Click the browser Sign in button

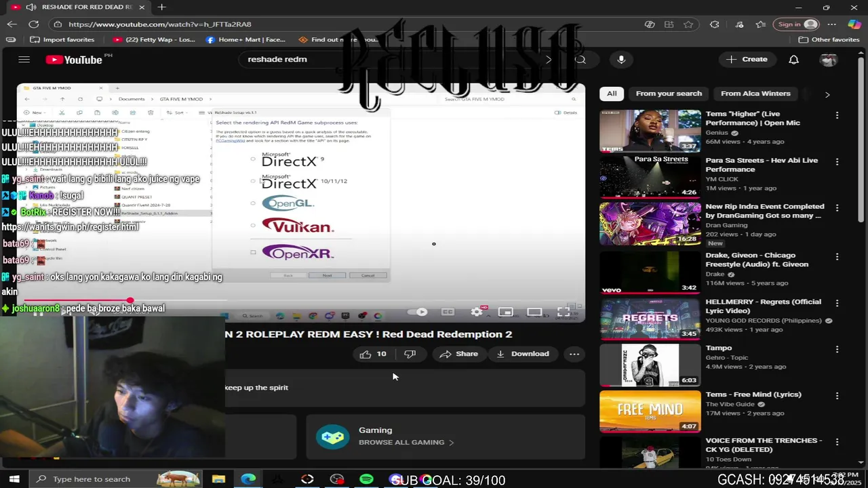(x=797, y=24)
